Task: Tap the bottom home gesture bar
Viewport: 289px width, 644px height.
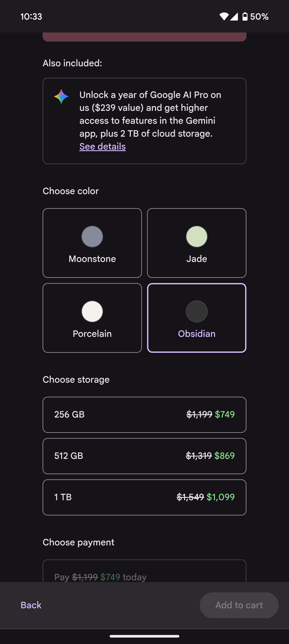Action: click(144, 636)
